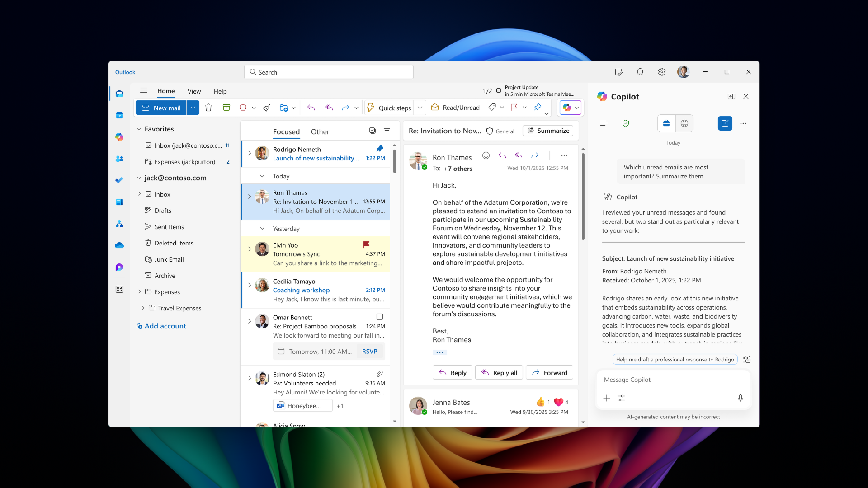Open the More apps grid icon
The height and width of the screenshot is (488, 868).
coord(119,289)
